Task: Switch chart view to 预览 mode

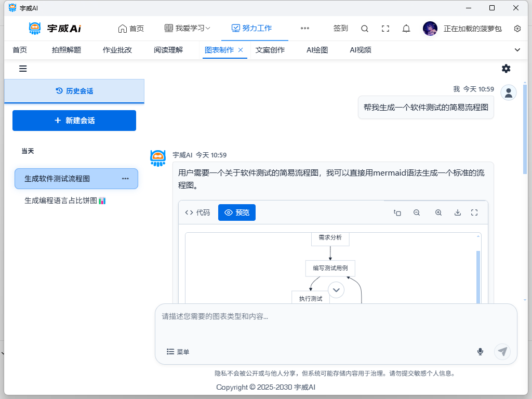Action: pos(237,212)
